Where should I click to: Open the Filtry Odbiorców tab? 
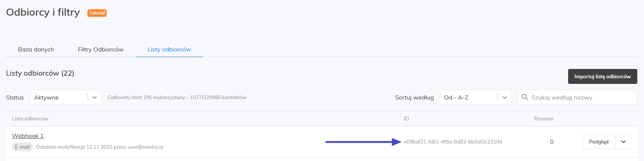[x=101, y=50]
